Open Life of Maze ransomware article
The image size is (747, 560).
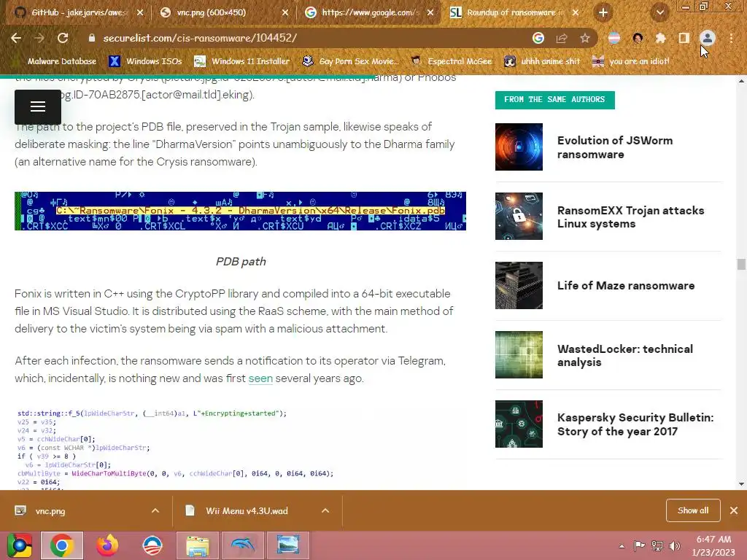coord(626,285)
